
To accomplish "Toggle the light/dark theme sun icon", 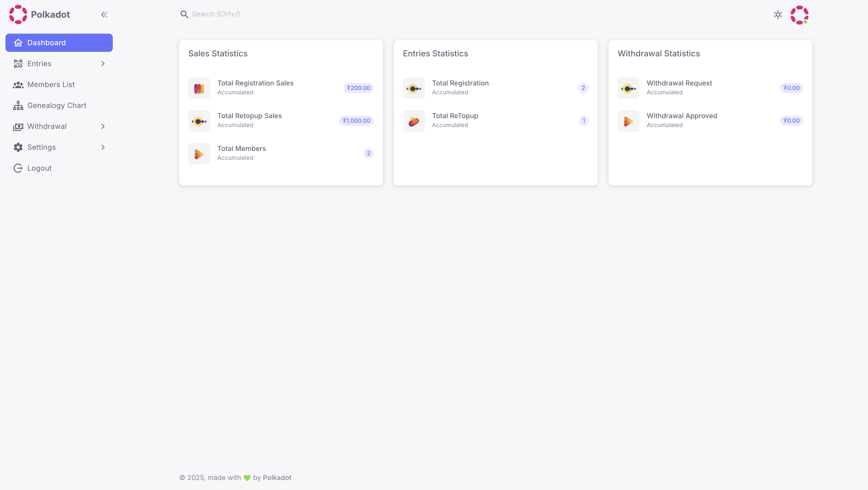I will 778,15.
